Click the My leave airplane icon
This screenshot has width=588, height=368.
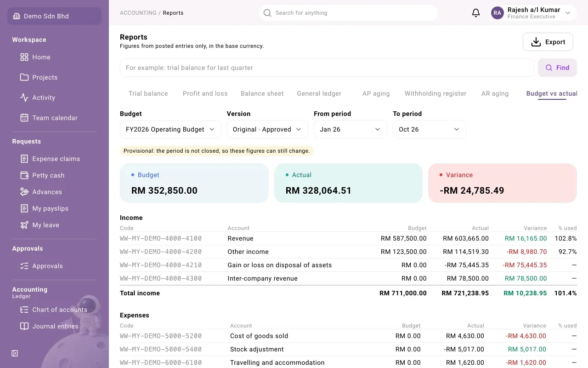[24, 225]
